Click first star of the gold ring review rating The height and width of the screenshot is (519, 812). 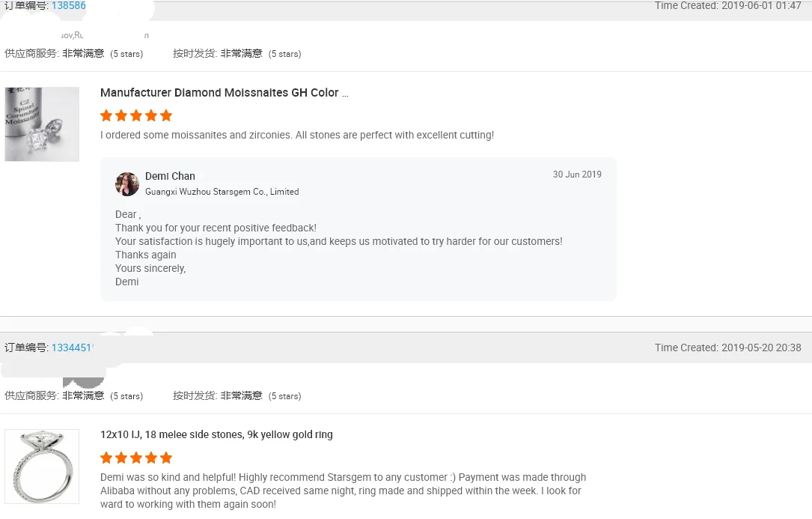pos(106,458)
